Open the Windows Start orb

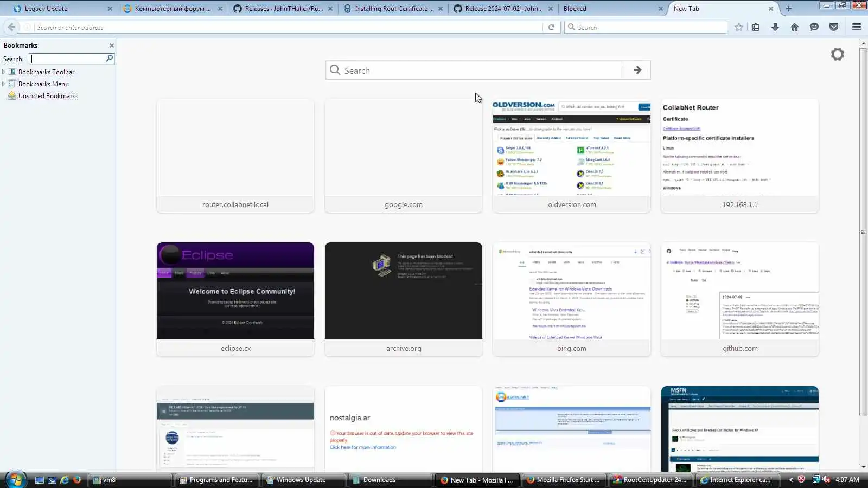[15, 480]
